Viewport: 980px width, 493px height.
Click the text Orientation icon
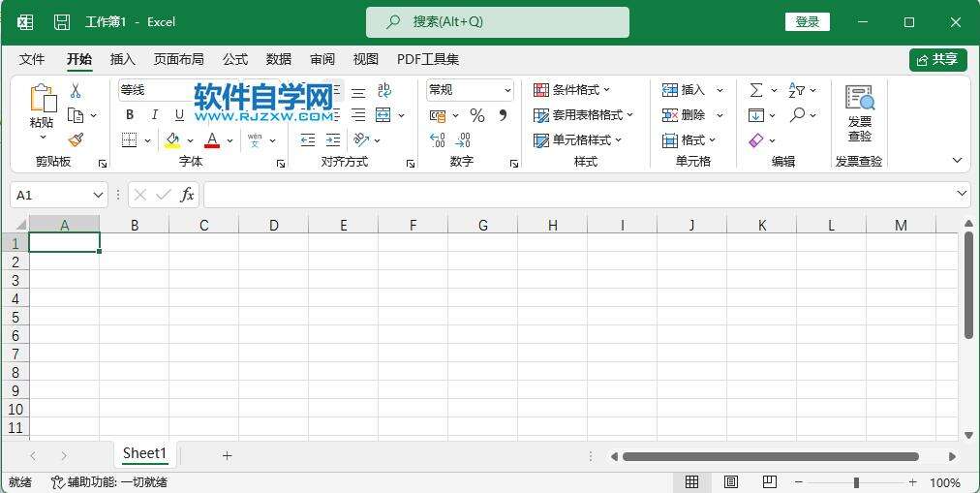click(x=360, y=140)
